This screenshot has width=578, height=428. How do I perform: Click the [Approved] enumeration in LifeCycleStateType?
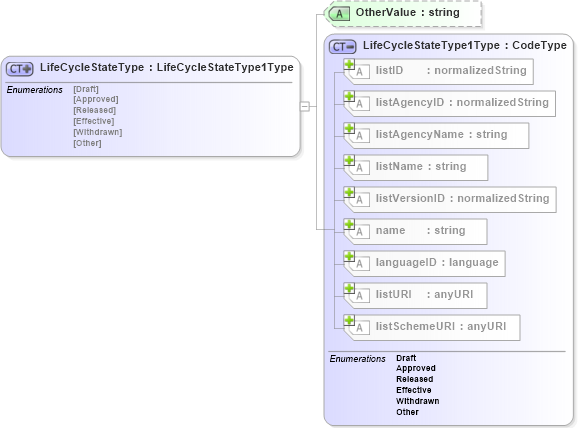[96, 100]
